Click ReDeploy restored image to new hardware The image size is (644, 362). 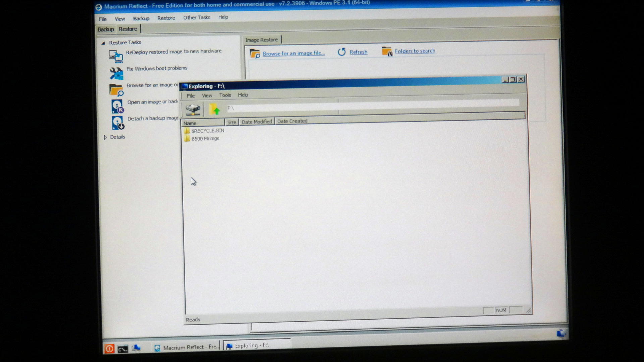click(174, 51)
